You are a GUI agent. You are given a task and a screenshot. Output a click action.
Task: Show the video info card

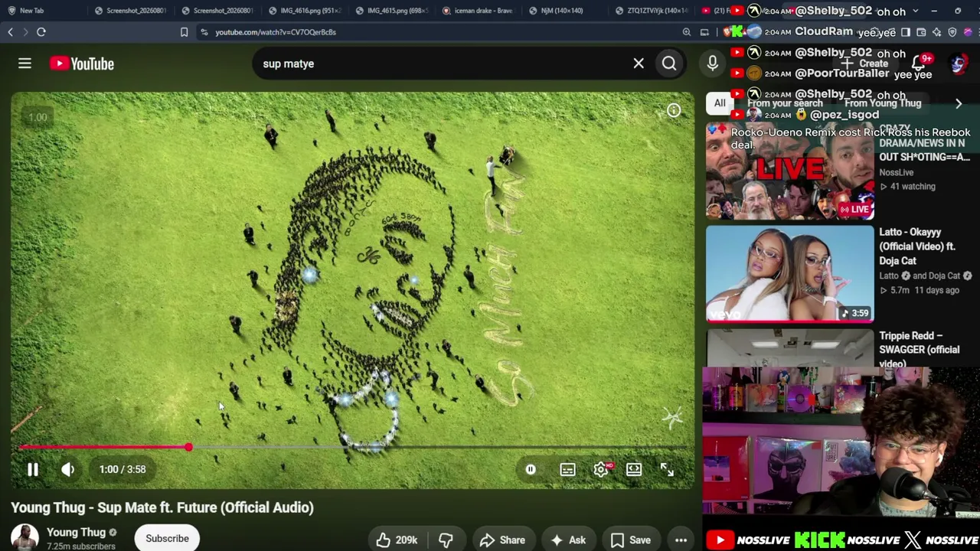674,111
